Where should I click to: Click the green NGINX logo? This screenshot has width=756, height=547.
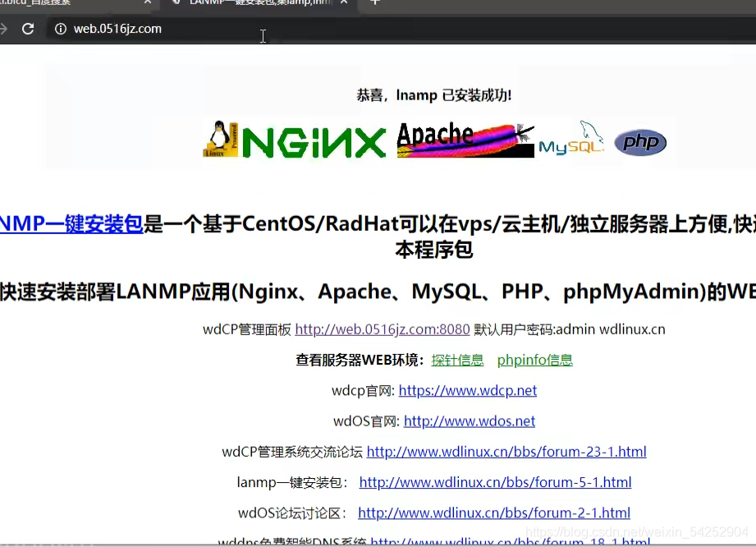[314, 142]
